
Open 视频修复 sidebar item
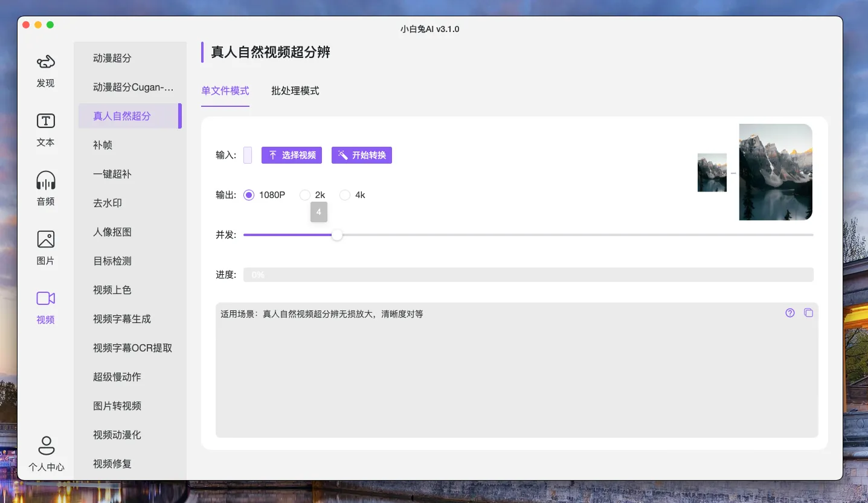130,464
